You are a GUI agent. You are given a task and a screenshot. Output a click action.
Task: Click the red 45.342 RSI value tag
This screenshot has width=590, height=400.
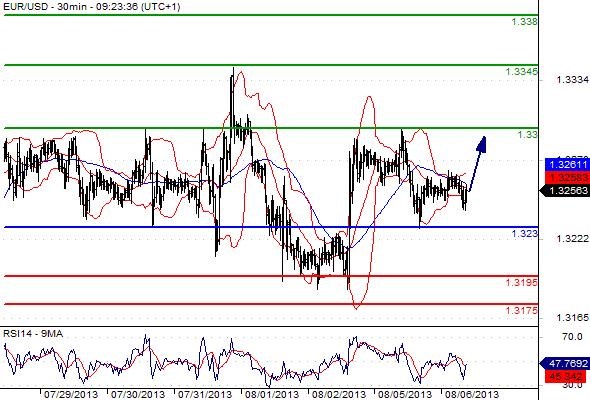[567, 376]
